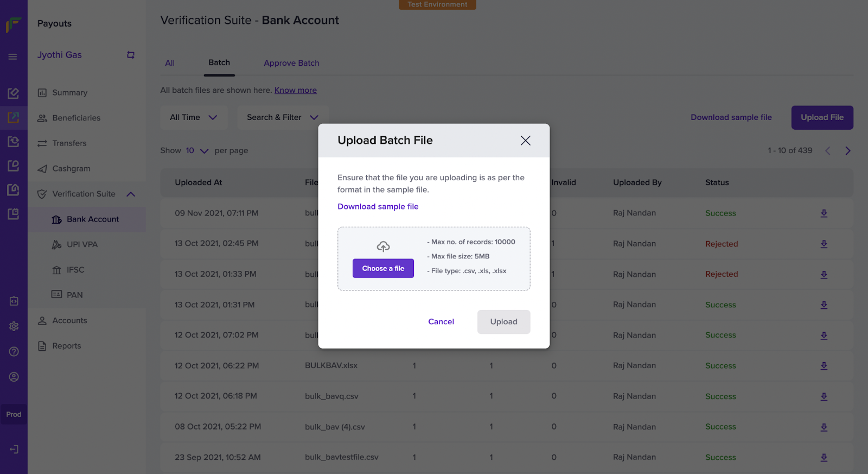
Task: Switch to the Approve Batch tab
Action: [291, 63]
